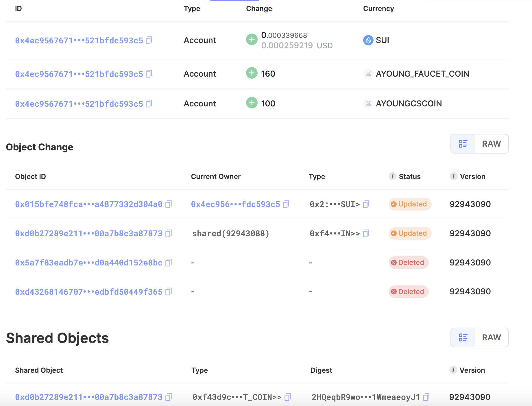The width and height of the screenshot is (532, 406).
Task: Click Object Change Version info icon
Action: pos(453,176)
